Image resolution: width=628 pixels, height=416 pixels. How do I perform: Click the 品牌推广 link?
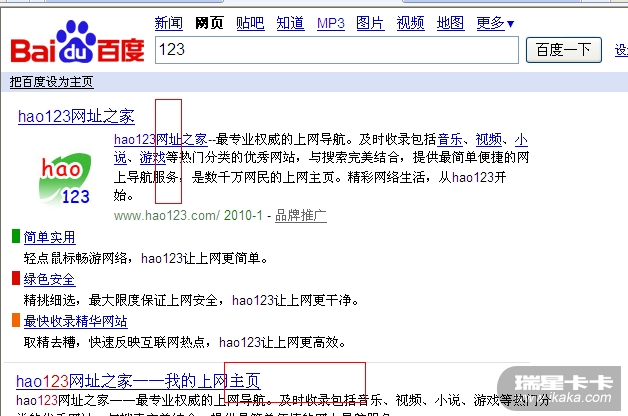pos(301,215)
